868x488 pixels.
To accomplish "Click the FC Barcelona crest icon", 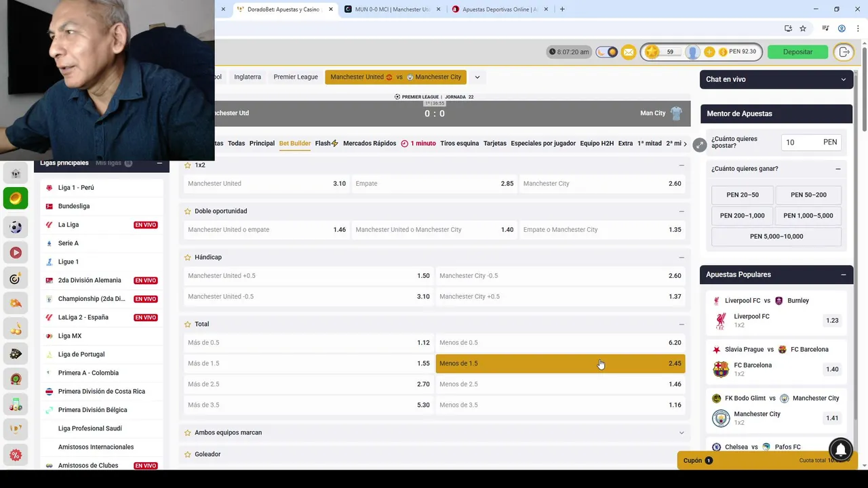I will point(721,369).
